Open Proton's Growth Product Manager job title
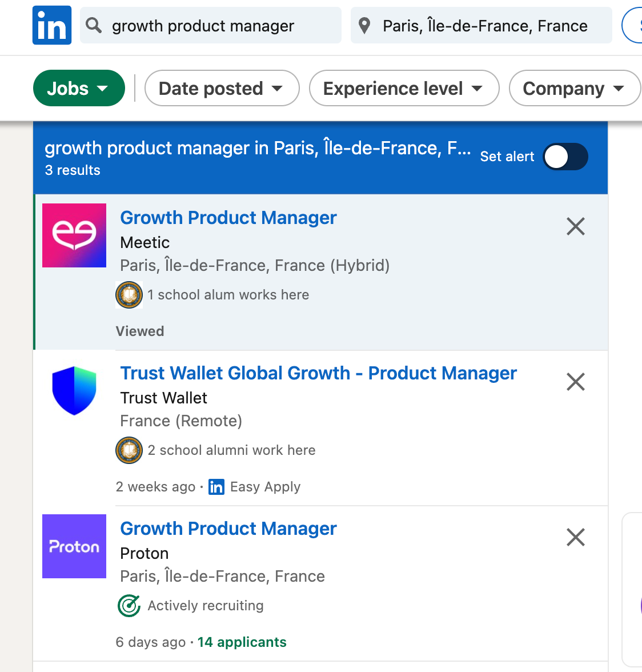 pos(228,529)
